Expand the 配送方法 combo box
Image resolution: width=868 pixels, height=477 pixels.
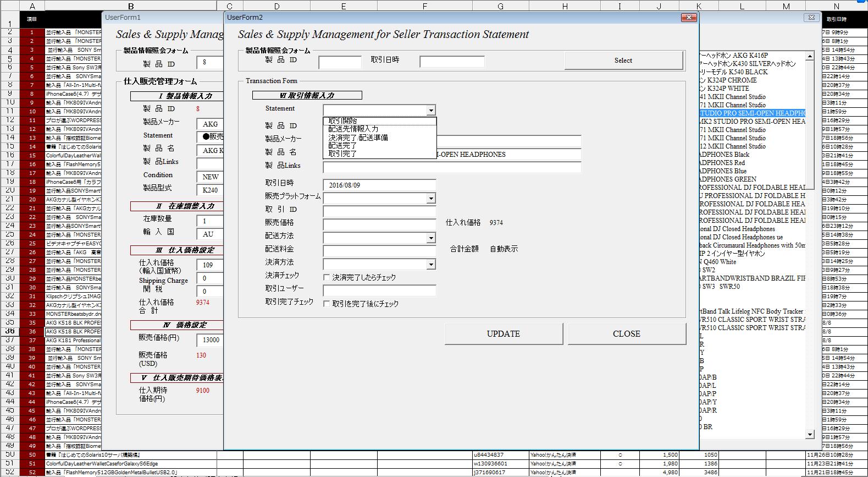(x=431, y=238)
